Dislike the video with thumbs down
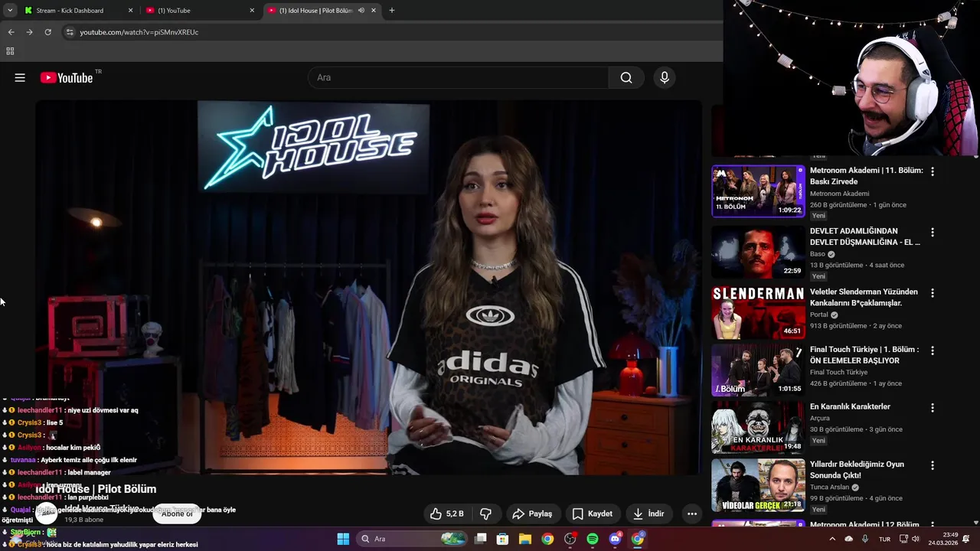This screenshot has width=980, height=551. click(485, 514)
